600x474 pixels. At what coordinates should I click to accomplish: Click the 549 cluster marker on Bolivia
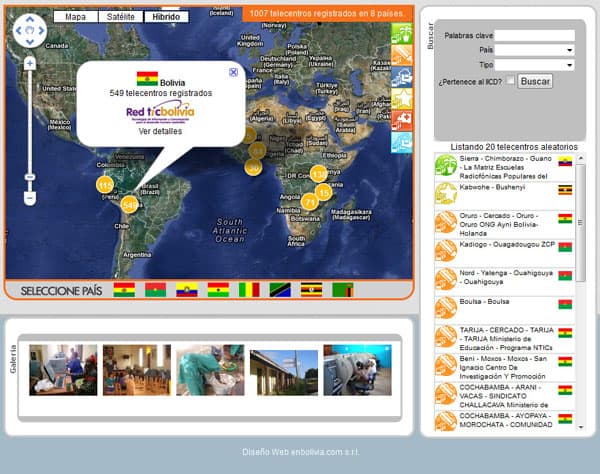(x=129, y=205)
